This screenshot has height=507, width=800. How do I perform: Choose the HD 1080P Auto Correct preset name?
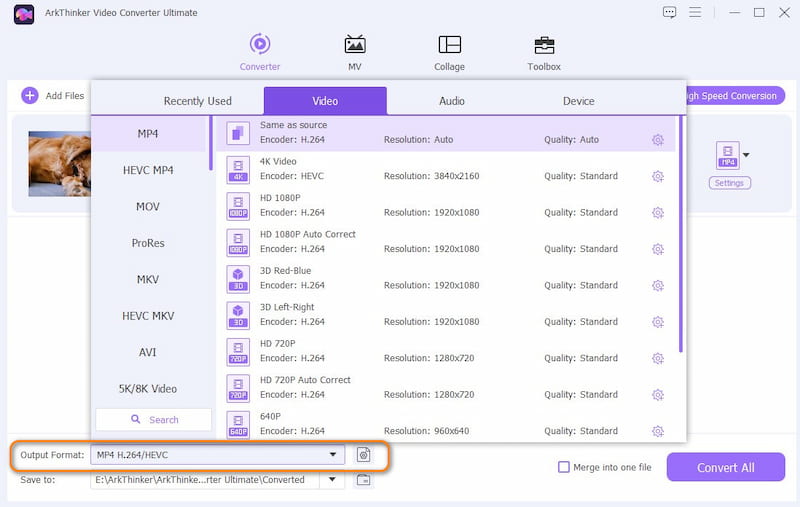click(x=308, y=235)
